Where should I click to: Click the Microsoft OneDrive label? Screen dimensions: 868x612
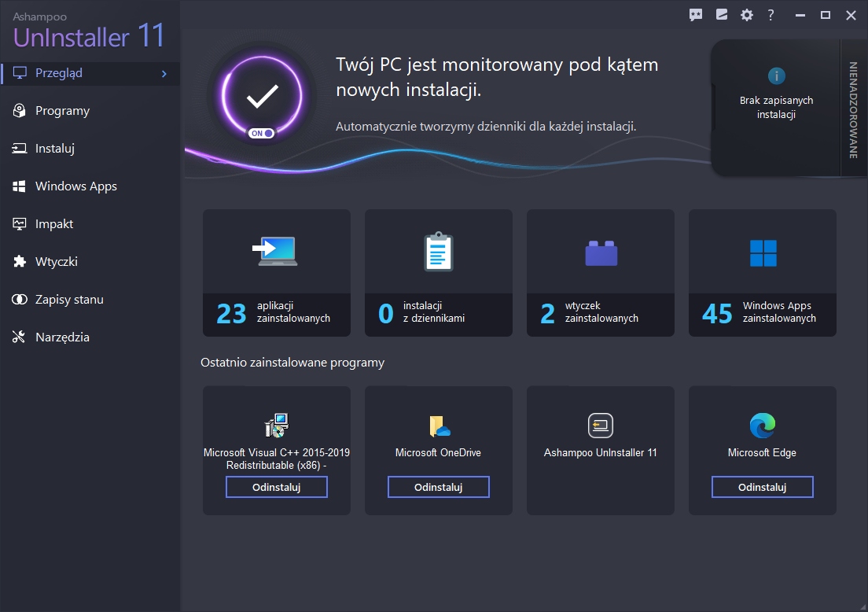(438, 452)
